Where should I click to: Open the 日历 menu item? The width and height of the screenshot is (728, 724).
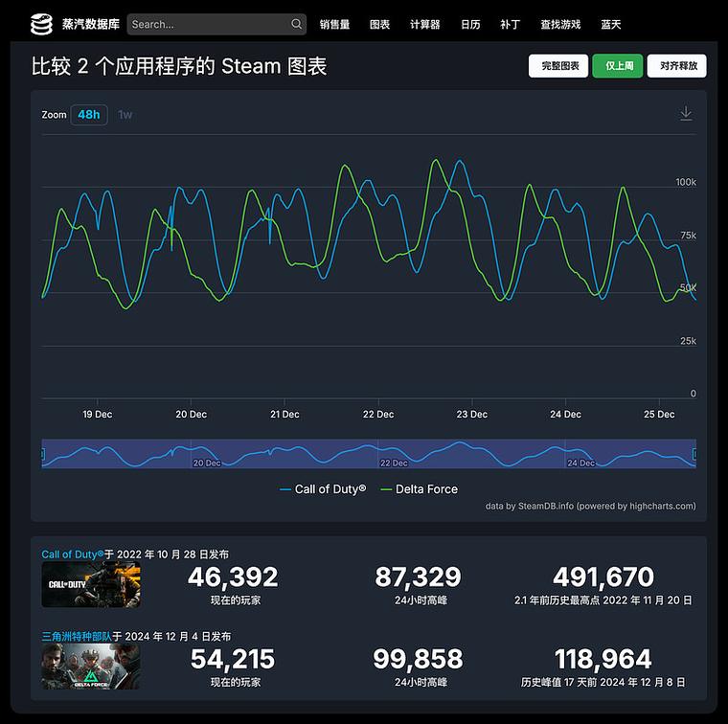(470, 25)
